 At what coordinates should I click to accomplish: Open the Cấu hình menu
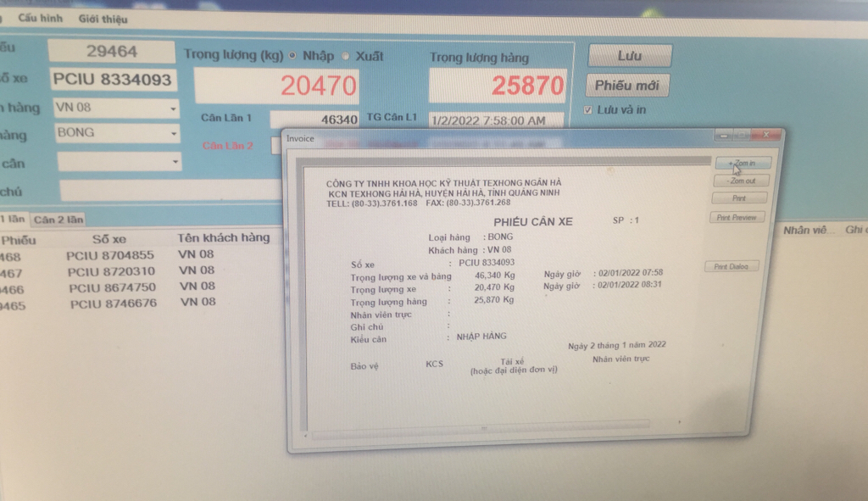[x=40, y=18]
